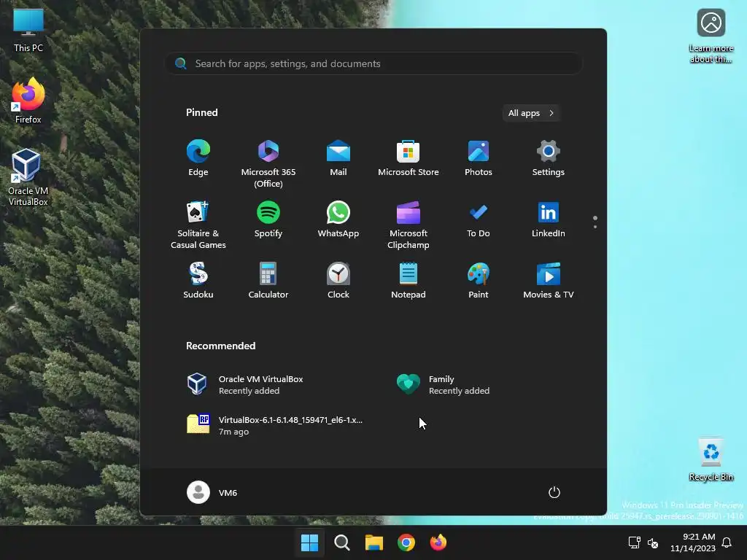Open the Mail app

[338, 158]
